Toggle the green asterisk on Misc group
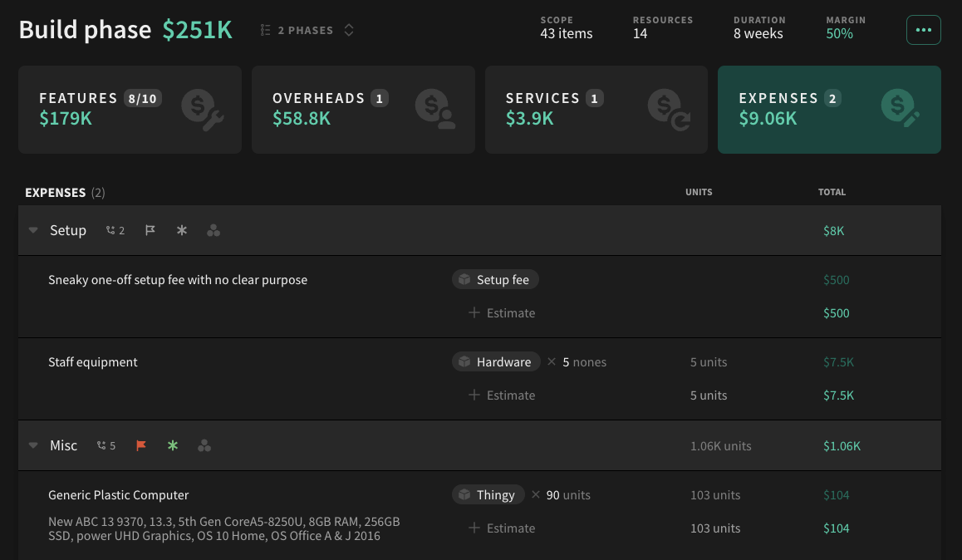962x560 pixels. click(173, 445)
